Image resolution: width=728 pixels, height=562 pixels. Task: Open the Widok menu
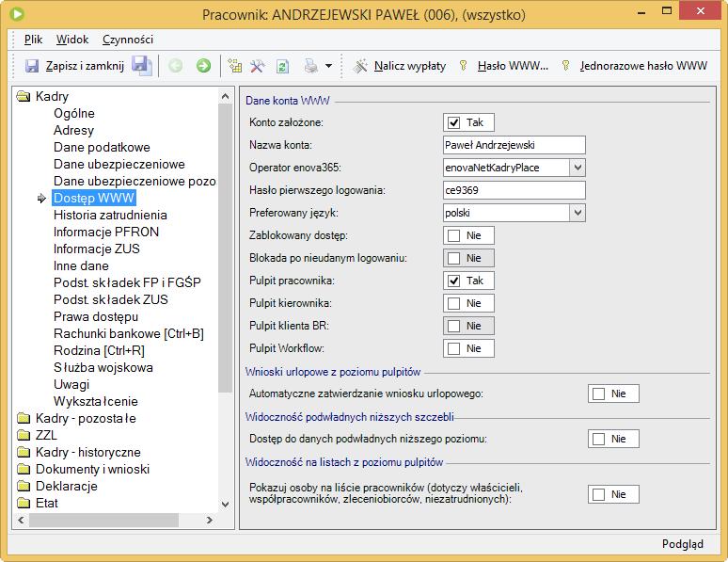pyautogui.click(x=72, y=40)
